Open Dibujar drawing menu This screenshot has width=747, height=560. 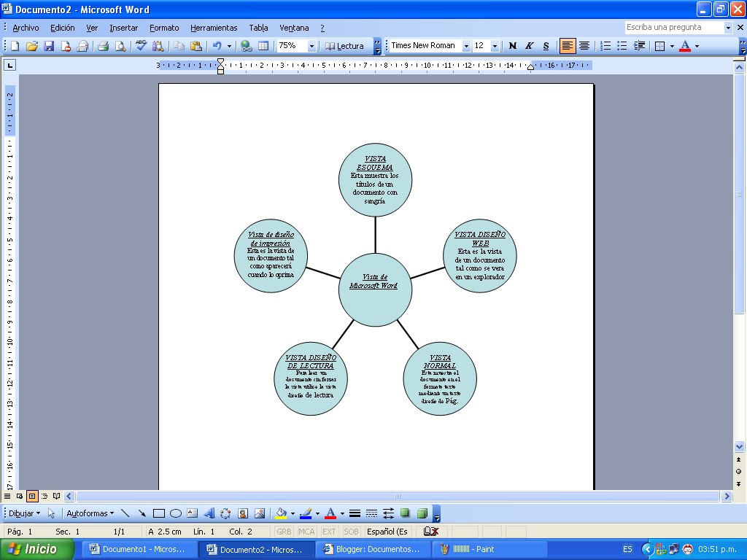24,513
